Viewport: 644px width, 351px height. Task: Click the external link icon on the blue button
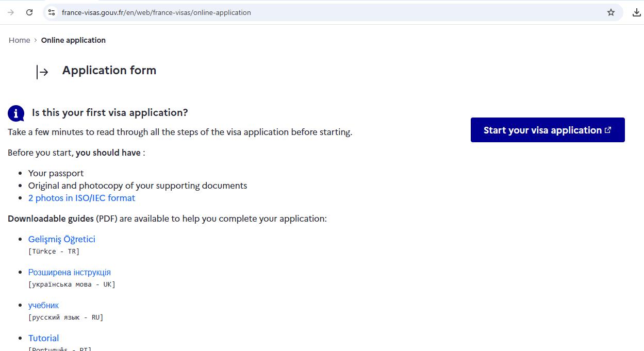[x=607, y=130]
